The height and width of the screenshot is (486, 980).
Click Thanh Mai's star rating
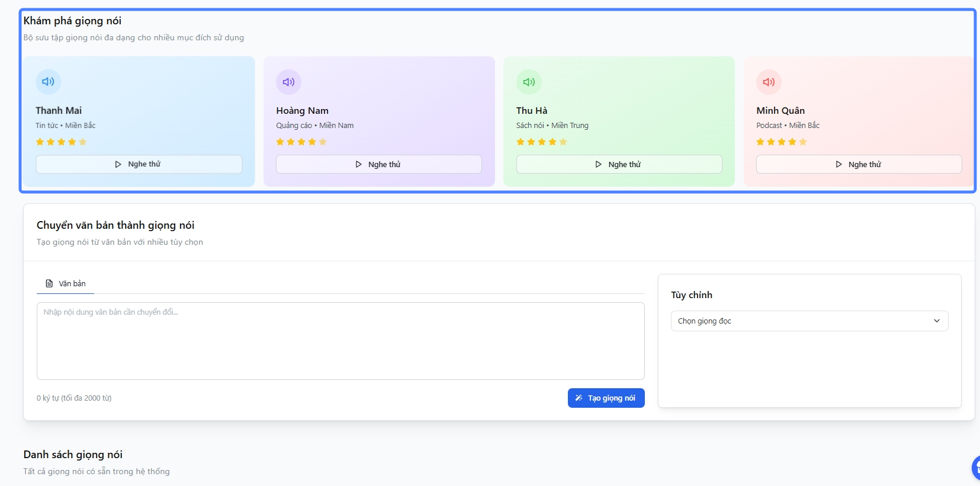(61, 142)
